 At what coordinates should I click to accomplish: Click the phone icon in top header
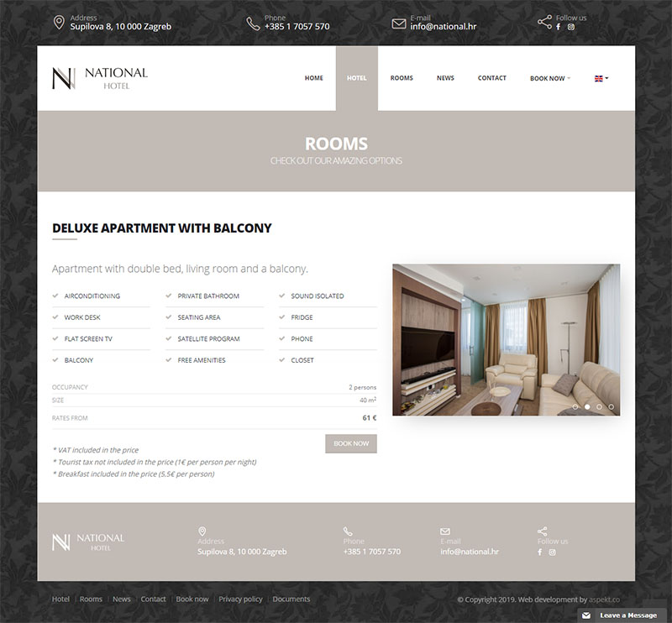tap(253, 23)
